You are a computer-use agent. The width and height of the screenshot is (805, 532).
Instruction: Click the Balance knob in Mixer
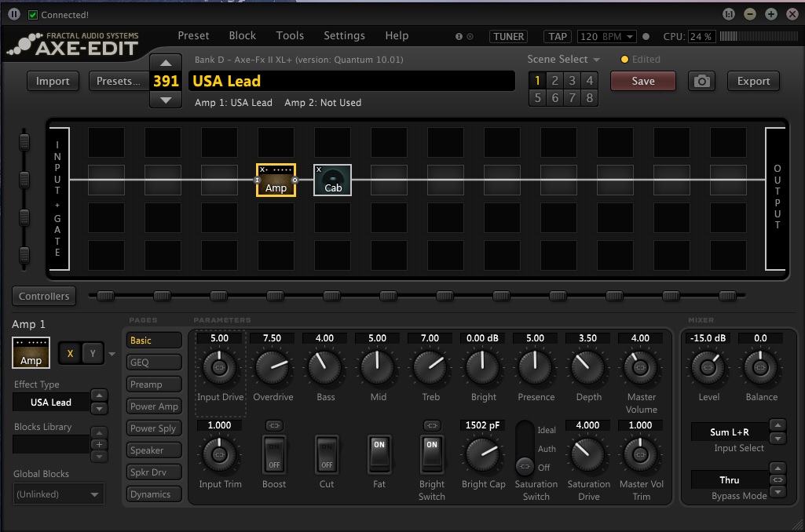(x=760, y=367)
